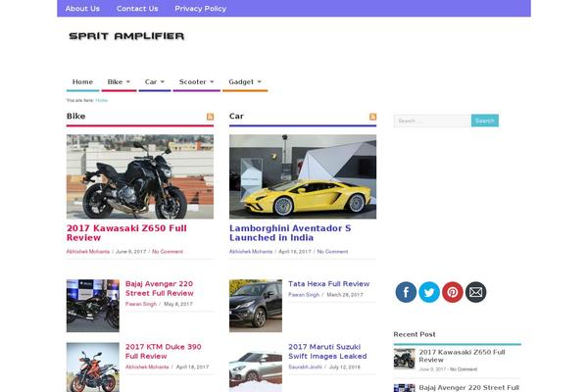Open Recent Post Bajaj Avenger 220 link

(x=468, y=388)
